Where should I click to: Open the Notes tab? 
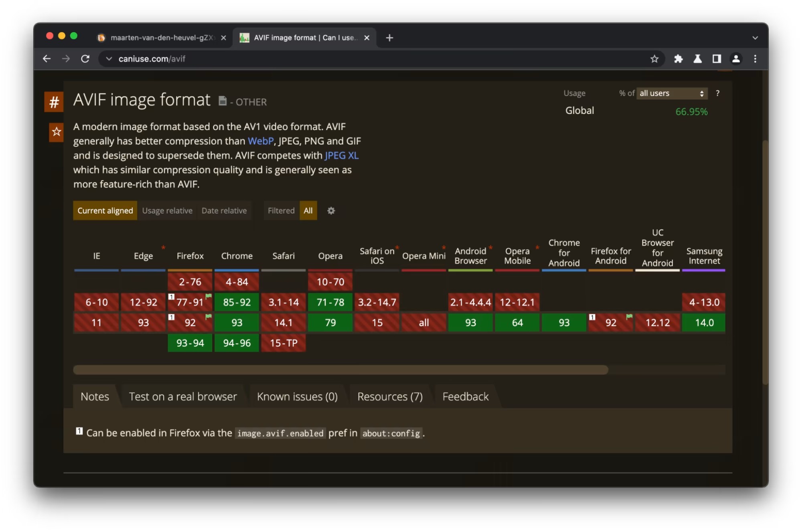tap(95, 396)
